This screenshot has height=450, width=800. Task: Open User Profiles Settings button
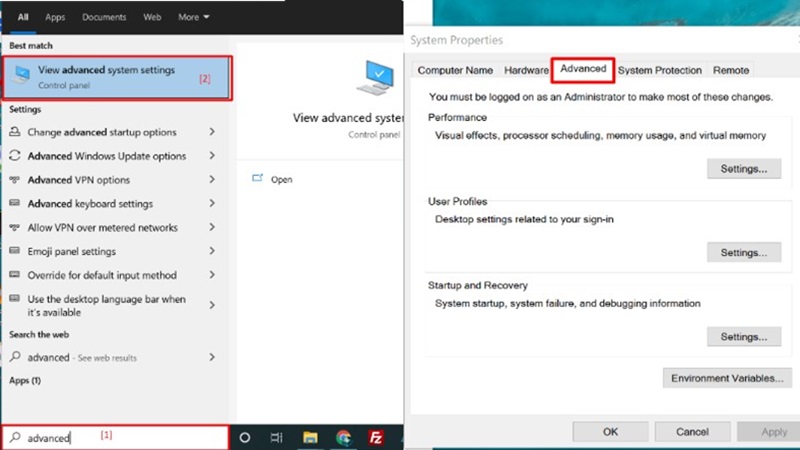(744, 253)
